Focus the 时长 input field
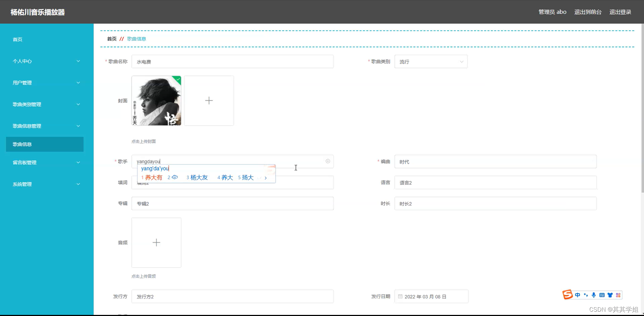Screen dimensions: 644x316 [495, 203]
